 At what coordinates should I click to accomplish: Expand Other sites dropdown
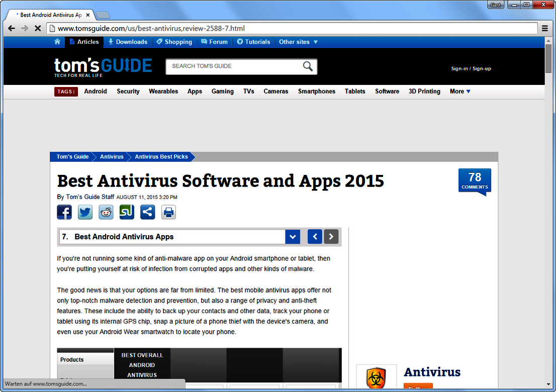pos(299,42)
